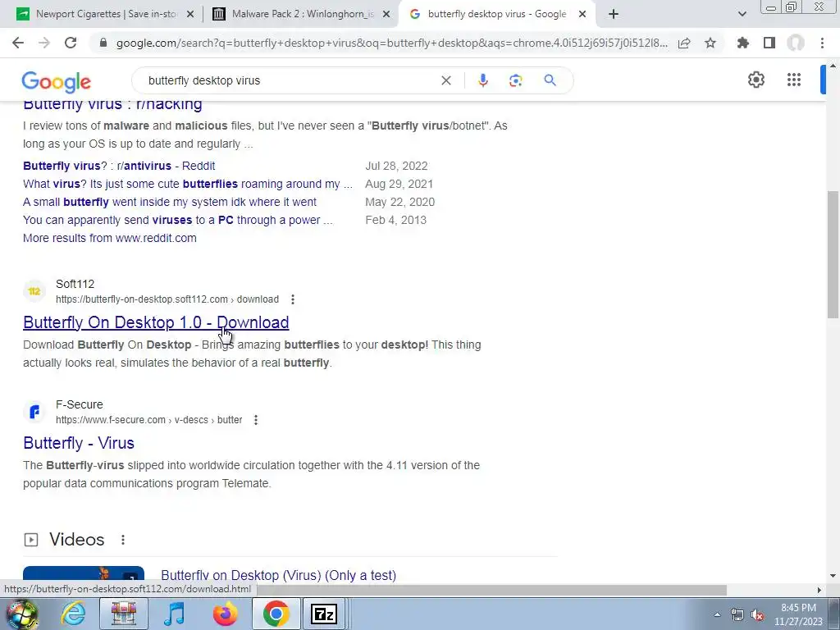
Task: Start a voice search with microphone
Action: click(x=482, y=80)
